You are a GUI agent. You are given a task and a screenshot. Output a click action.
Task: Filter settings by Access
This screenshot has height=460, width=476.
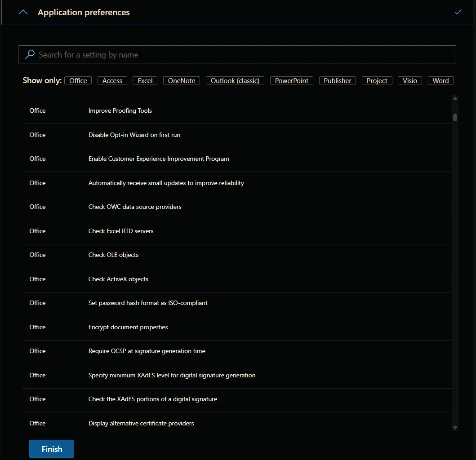[x=112, y=81]
